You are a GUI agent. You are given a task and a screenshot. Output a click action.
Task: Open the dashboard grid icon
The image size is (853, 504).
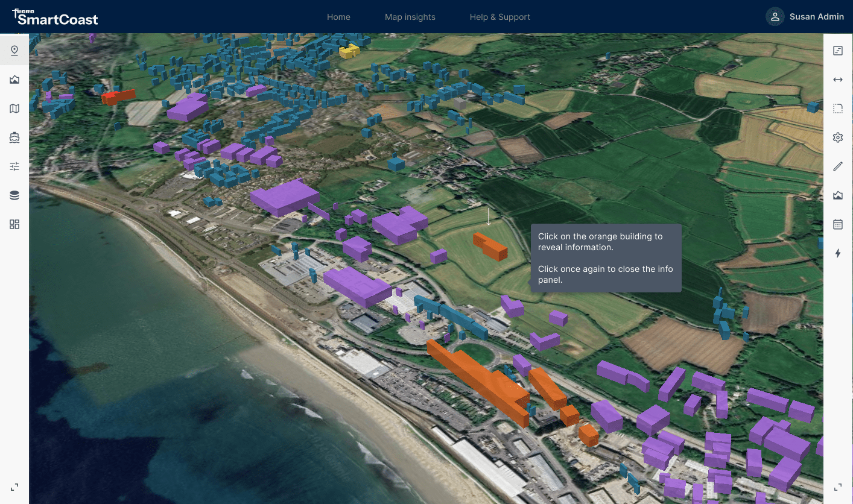[x=14, y=224]
